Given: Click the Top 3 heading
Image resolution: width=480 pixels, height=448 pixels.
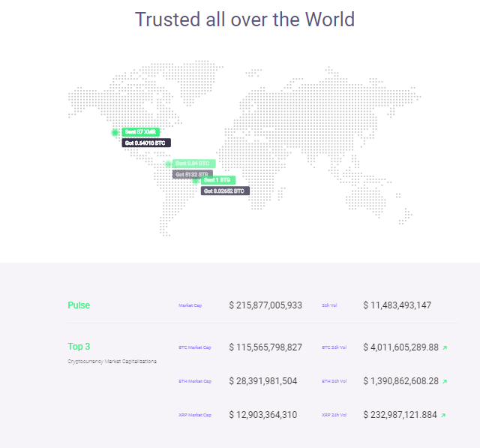Looking at the screenshot, I should [79, 347].
